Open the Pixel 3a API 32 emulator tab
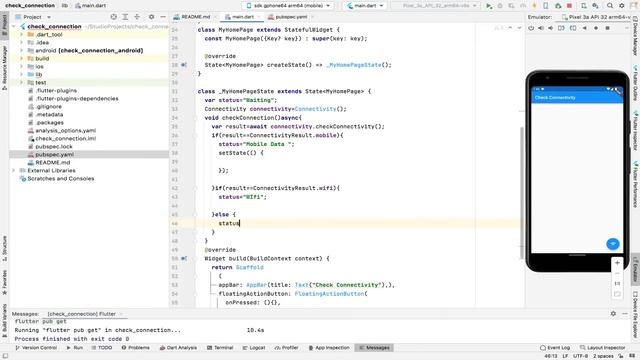The height and width of the screenshot is (360, 640). click(596, 17)
